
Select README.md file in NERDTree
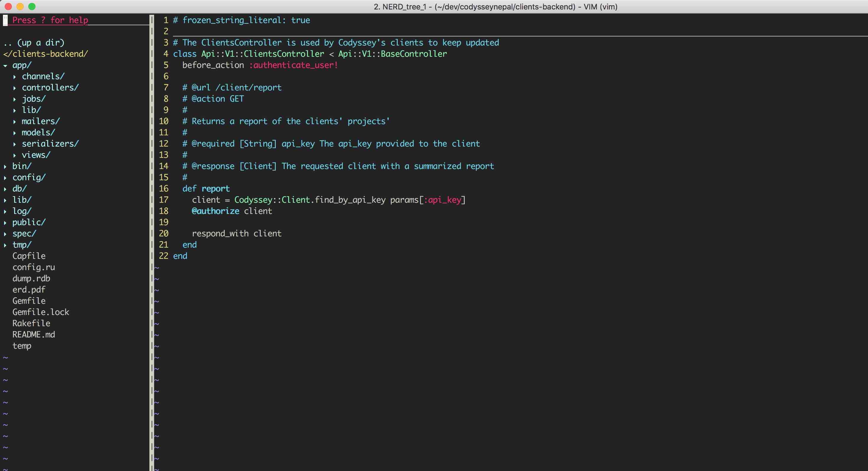[x=34, y=334]
